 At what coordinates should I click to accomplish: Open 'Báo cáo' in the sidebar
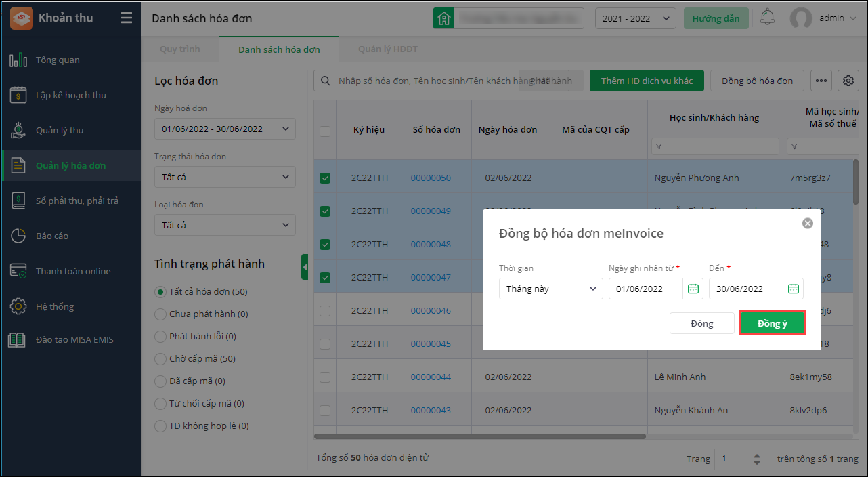tap(52, 236)
